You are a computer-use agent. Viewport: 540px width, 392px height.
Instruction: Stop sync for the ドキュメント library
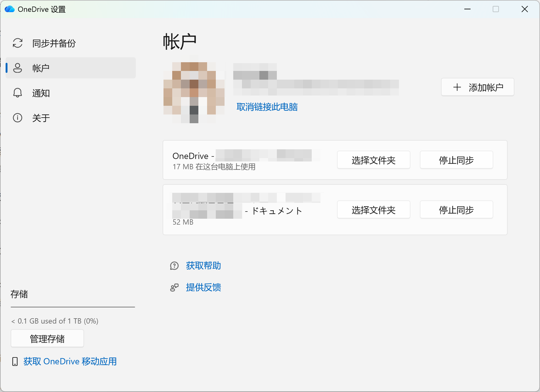(456, 210)
